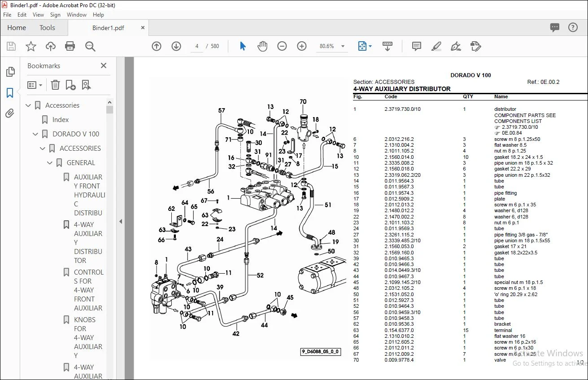Open the File menu
This screenshot has width=588, height=380.
[x=7, y=15]
